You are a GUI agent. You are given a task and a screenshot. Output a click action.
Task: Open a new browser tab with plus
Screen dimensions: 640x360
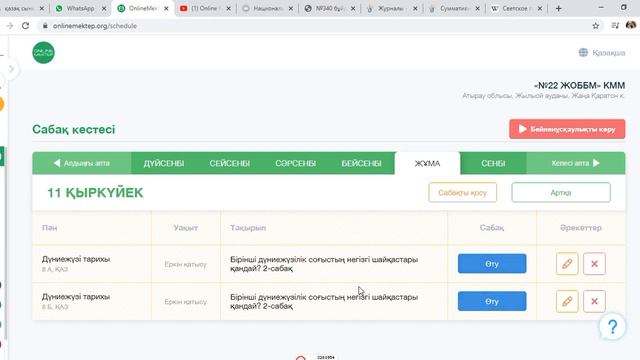(558, 8)
